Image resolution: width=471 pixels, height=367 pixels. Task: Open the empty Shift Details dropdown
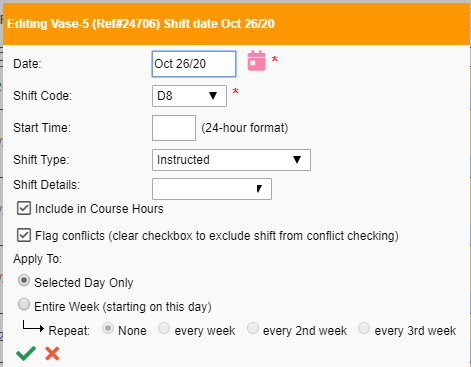point(212,189)
